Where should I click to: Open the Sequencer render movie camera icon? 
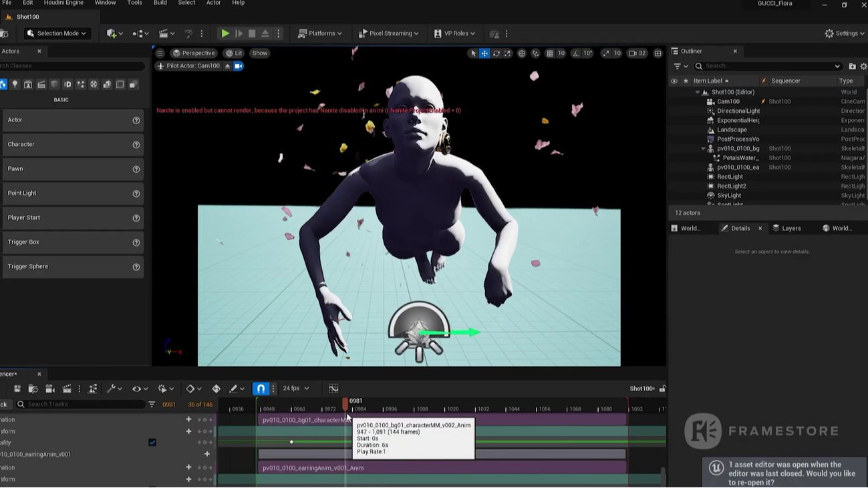point(49,388)
